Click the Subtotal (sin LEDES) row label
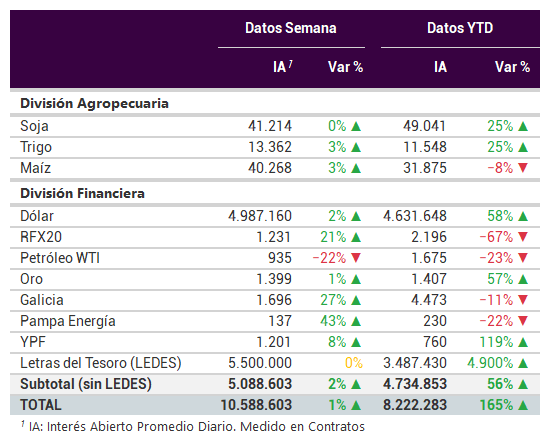Viewport: 550px width, 446px height. click(86, 384)
